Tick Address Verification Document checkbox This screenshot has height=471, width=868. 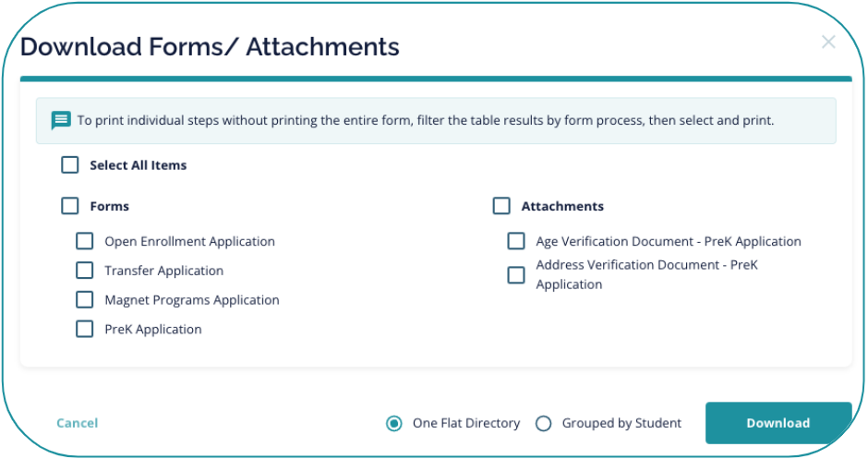pos(516,275)
